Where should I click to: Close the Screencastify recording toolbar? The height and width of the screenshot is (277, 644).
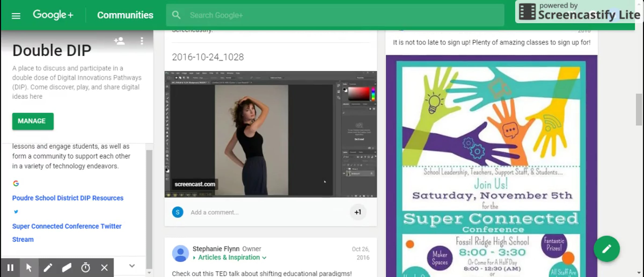coord(104,268)
